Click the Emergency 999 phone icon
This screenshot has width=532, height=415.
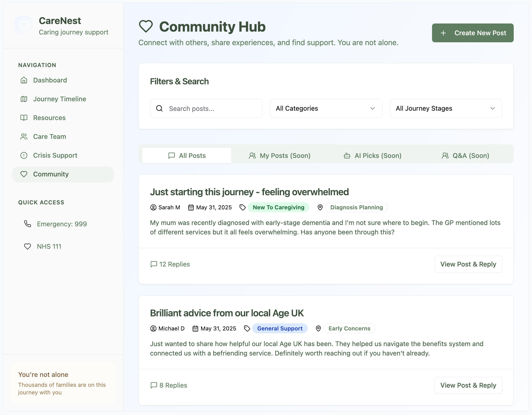(x=27, y=224)
